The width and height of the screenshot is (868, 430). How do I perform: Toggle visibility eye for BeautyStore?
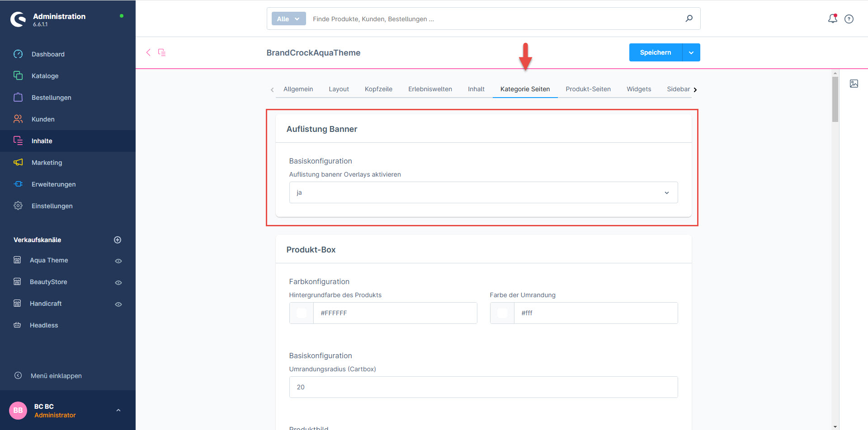click(118, 283)
